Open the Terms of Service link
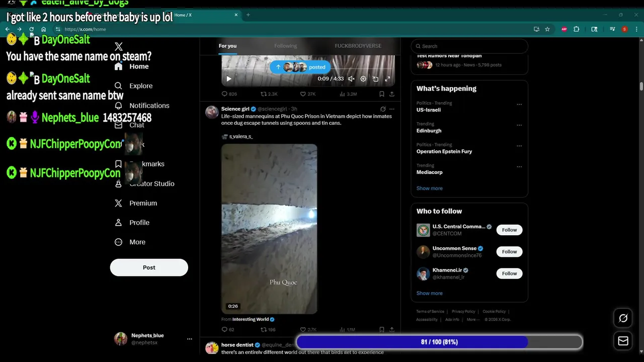Image resolution: width=644 pixels, height=362 pixels. coord(430,312)
